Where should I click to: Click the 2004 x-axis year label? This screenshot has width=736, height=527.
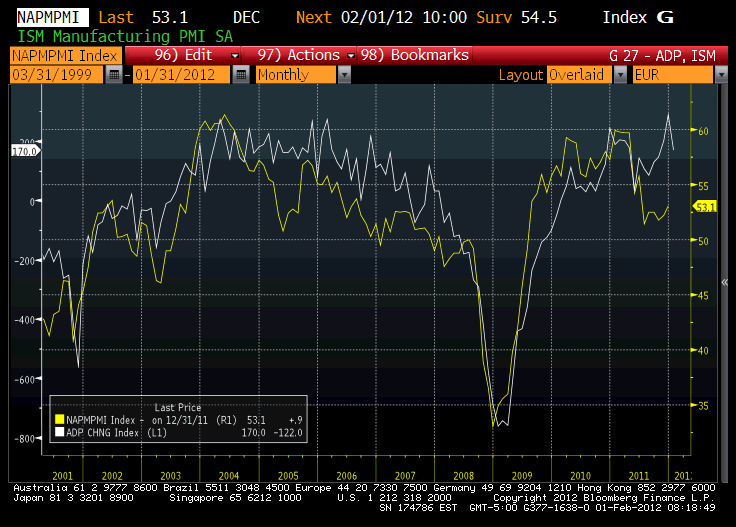(x=229, y=476)
